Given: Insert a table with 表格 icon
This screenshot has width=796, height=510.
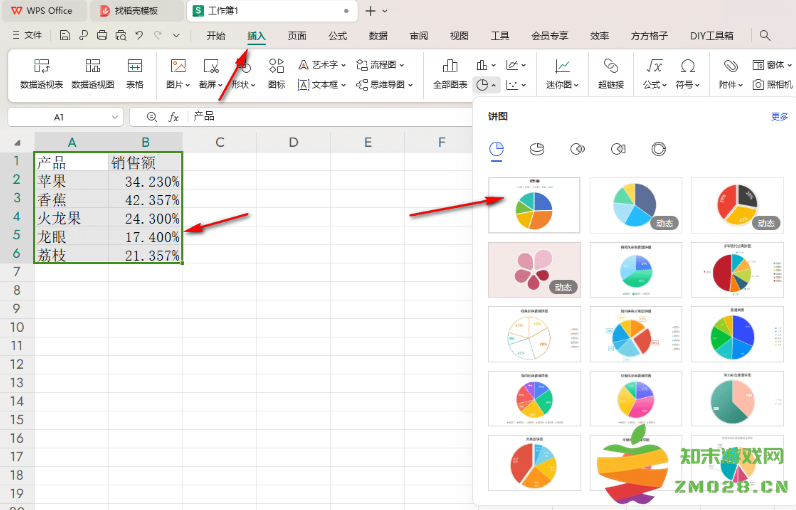Looking at the screenshot, I should click(134, 73).
